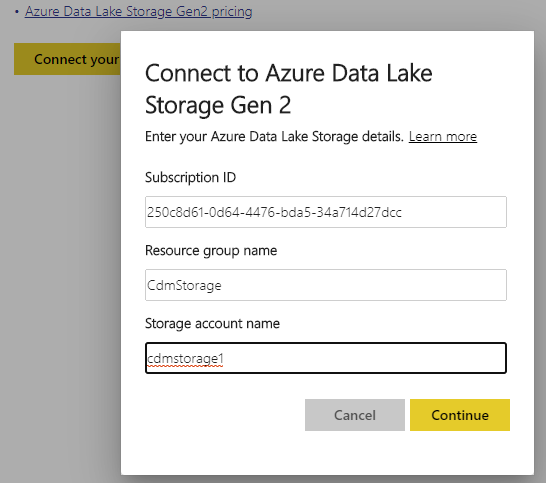This screenshot has height=483, width=546.
Task: Click the bullet before the pricing link
Action: [16, 12]
